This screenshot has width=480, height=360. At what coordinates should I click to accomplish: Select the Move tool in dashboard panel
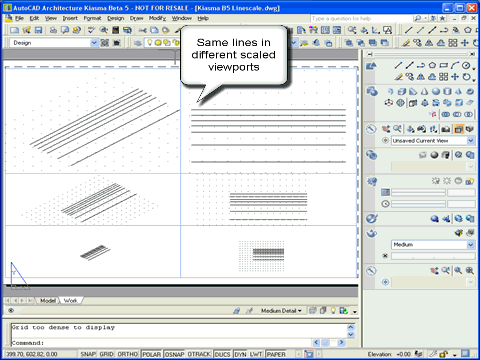[455, 77]
